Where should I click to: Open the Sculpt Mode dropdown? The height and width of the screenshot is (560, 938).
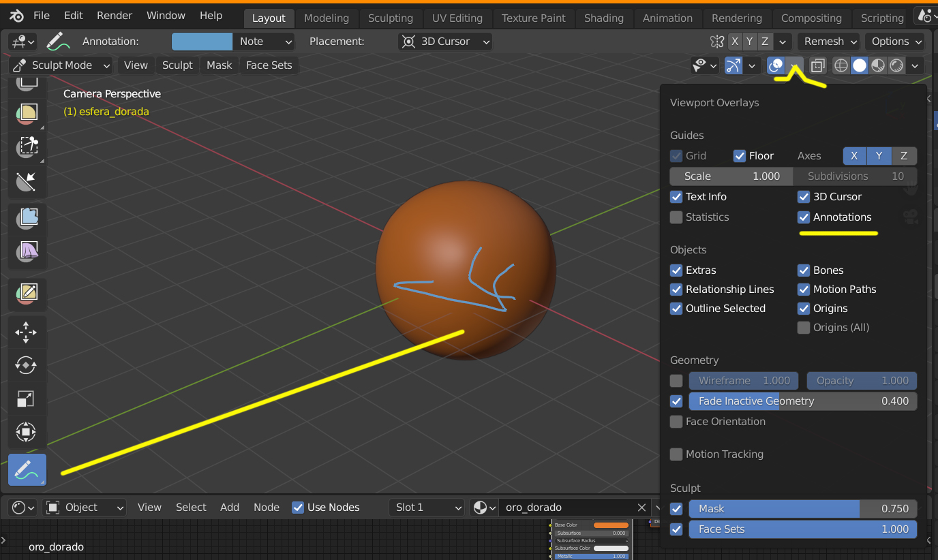coord(62,65)
